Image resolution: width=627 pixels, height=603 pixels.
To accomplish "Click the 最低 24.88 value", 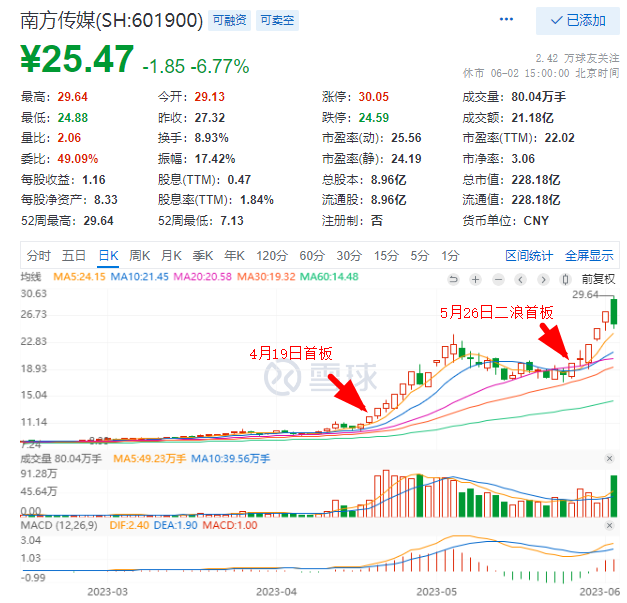I will pyautogui.click(x=73, y=118).
